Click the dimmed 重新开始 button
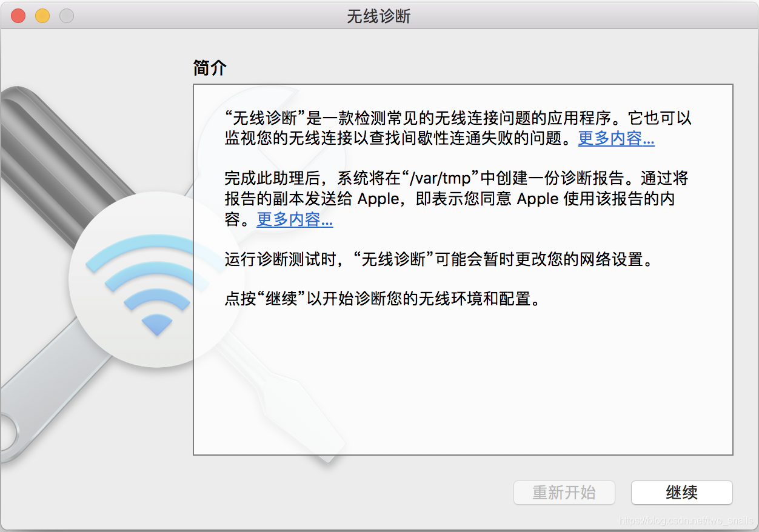 pyautogui.click(x=564, y=493)
